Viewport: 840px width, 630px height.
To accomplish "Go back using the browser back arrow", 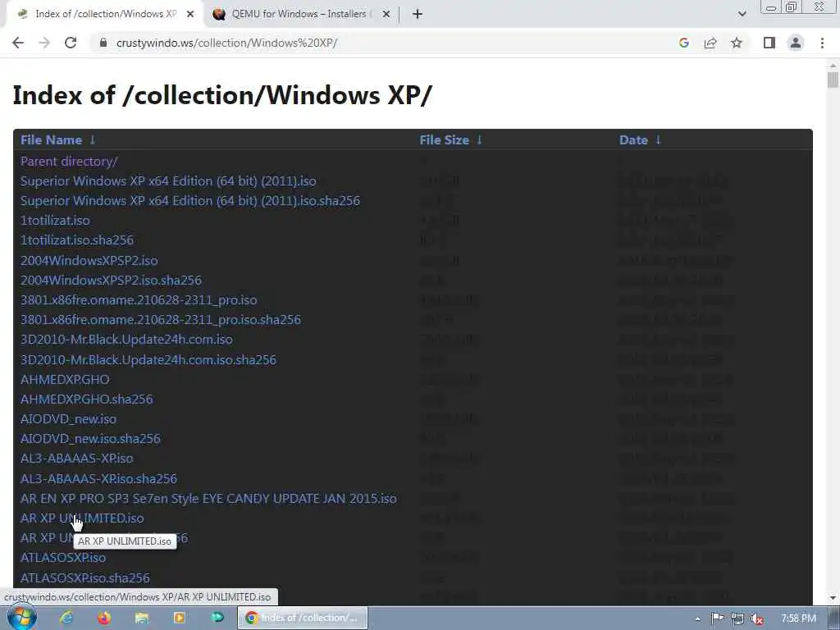I will [18, 43].
